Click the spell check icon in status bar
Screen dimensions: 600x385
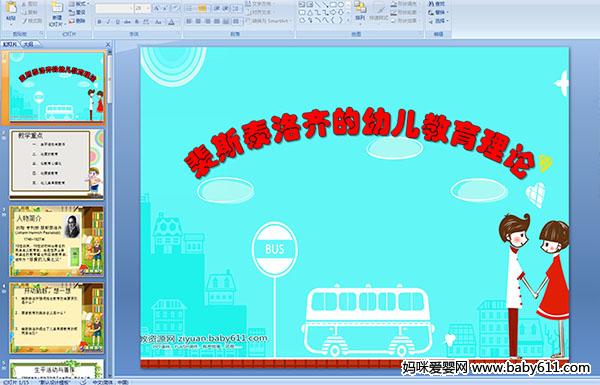(83, 382)
